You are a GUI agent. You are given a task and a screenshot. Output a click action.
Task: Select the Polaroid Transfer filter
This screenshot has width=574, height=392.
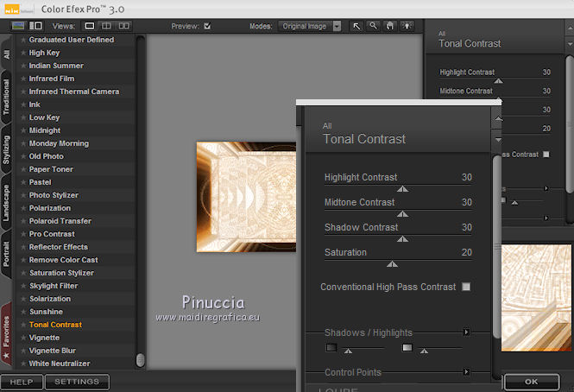pos(60,221)
